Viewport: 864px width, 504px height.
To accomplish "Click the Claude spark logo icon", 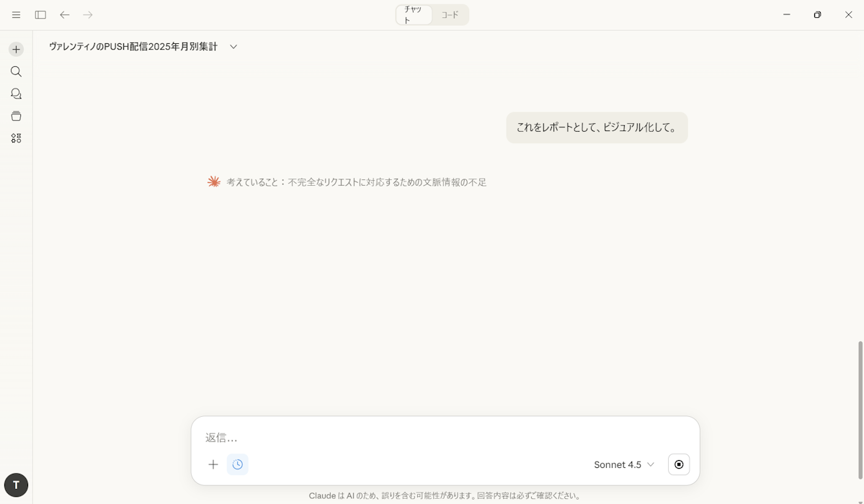I will (x=214, y=181).
